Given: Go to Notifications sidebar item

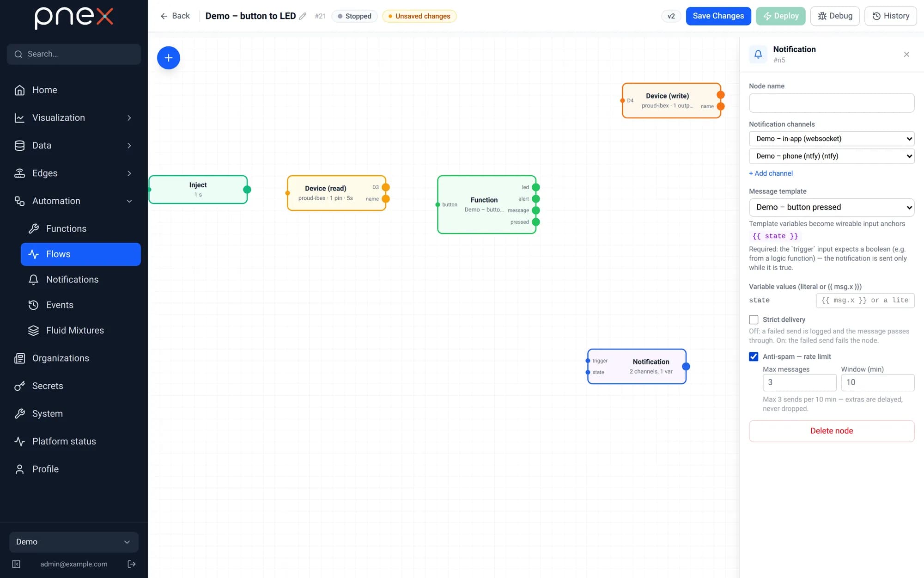Looking at the screenshot, I should [x=81, y=280].
